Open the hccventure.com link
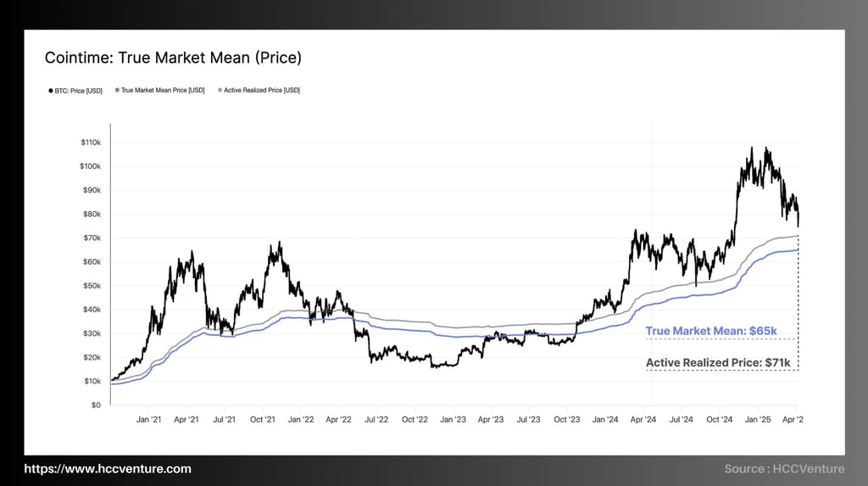Image resolution: width=868 pixels, height=486 pixels. click(108, 469)
